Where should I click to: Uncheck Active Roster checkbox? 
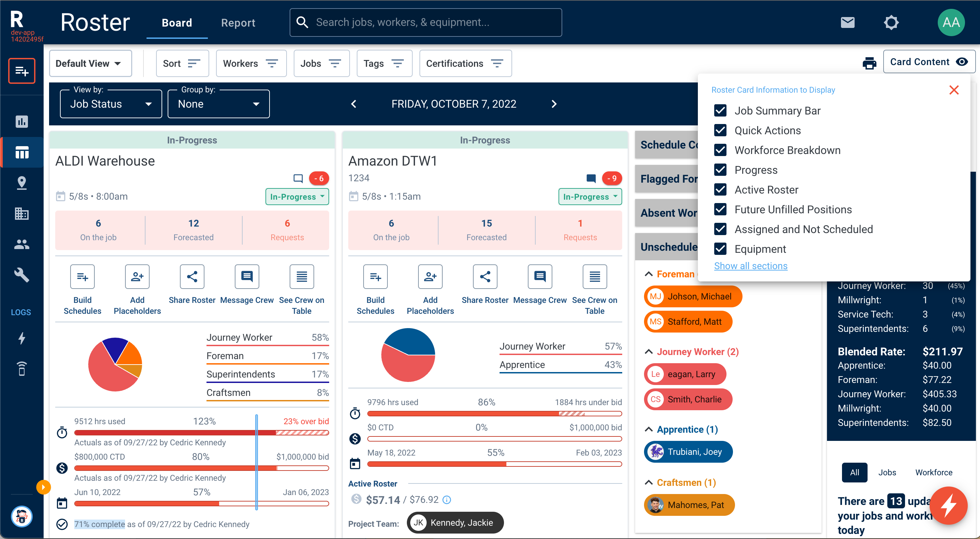pyautogui.click(x=720, y=190)
